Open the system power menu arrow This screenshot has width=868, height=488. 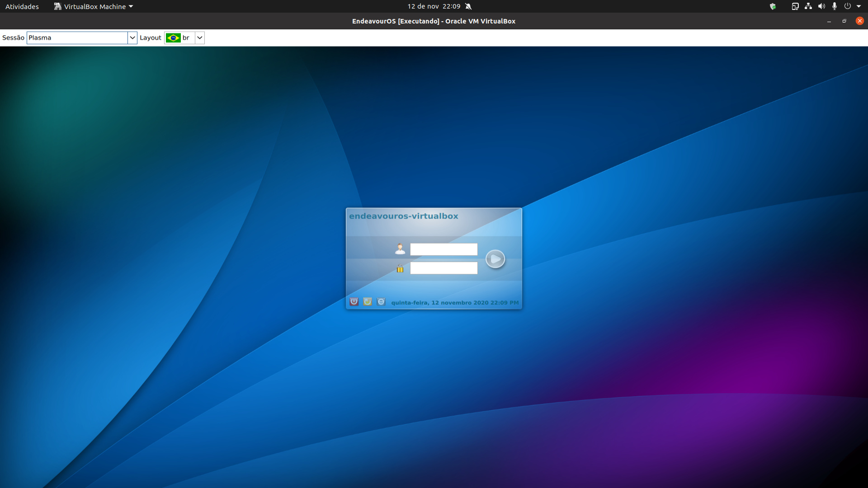coord(859,6)
